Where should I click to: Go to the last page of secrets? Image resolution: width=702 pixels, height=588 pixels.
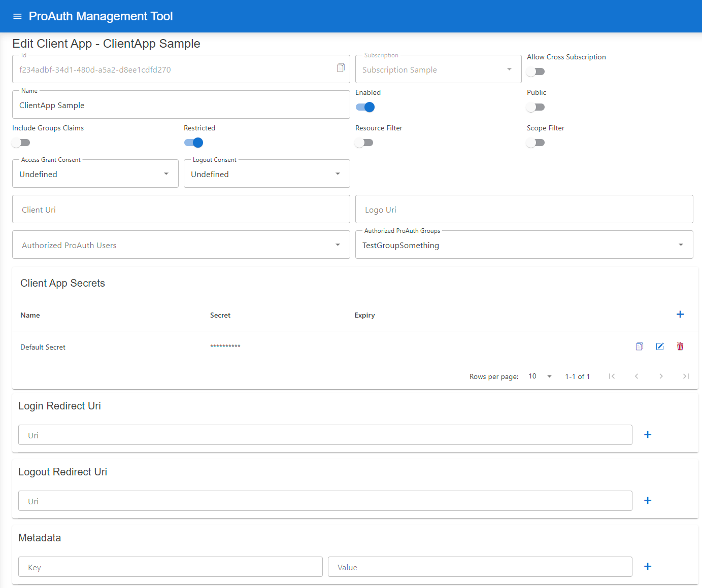pyautogui.click(x=686, y=376)
